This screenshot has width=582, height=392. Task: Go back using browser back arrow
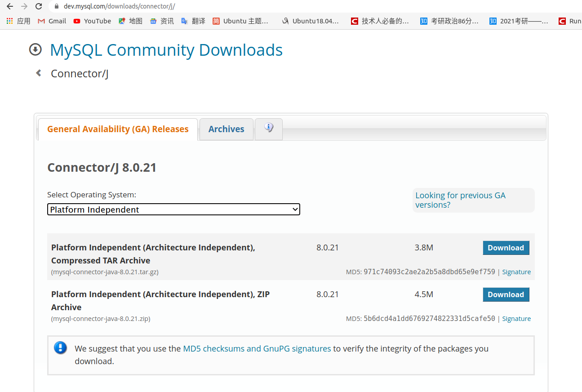point(9,6)
